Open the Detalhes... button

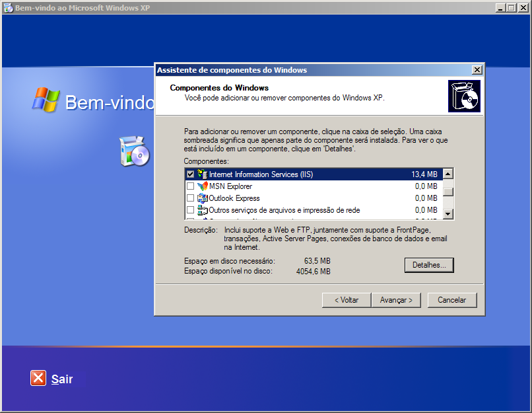[x=429, y=265]
